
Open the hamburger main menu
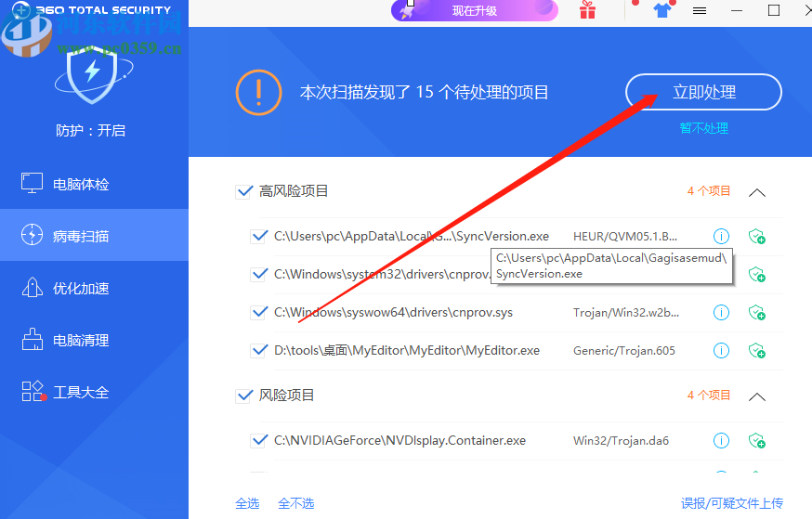tap(699, 11)
